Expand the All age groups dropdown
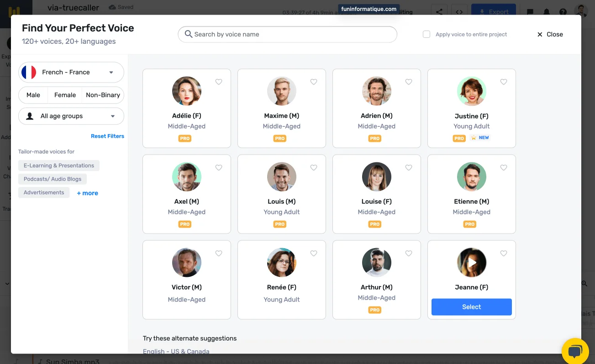The width and height of the screenshot is (595, 364). [71, 116]
